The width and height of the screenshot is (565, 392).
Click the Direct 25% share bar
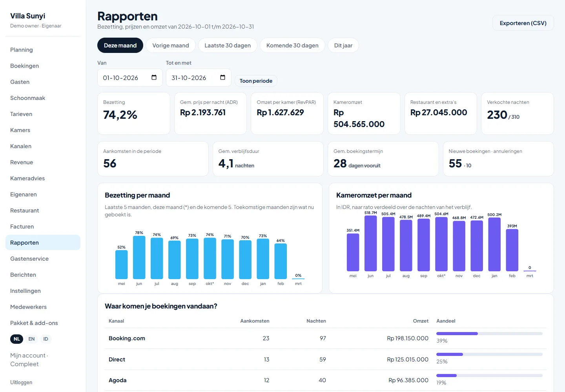click(489, 354)
